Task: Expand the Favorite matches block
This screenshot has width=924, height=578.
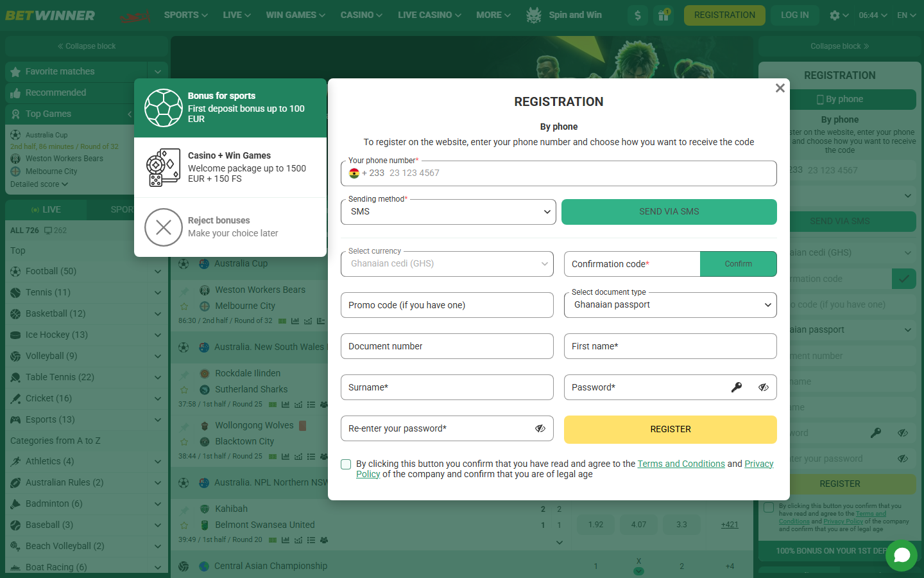Action: pos(158,72)
